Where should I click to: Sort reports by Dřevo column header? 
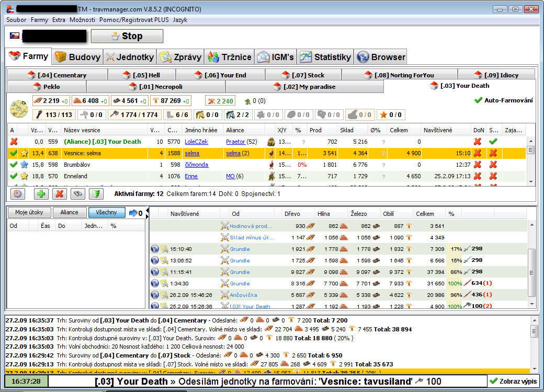tap(295, 213)
